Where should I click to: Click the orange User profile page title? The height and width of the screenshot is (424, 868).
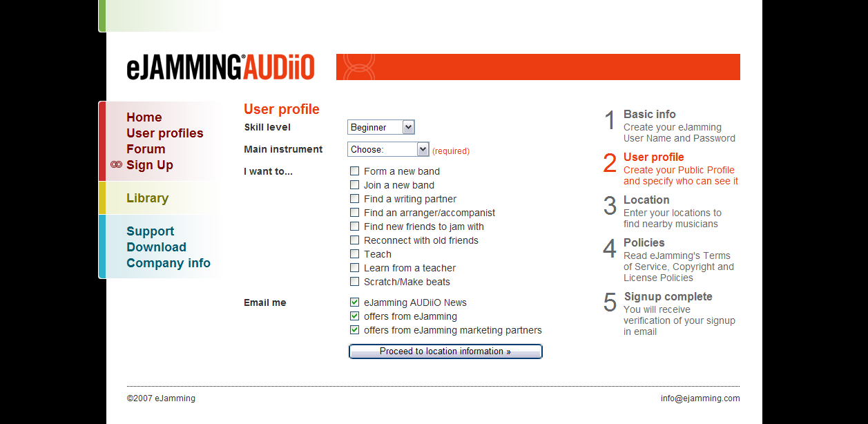point(282,109)
